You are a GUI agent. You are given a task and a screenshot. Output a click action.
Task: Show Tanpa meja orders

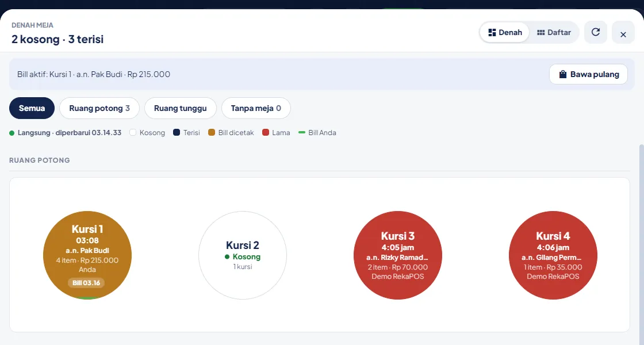tap(256, 108)
